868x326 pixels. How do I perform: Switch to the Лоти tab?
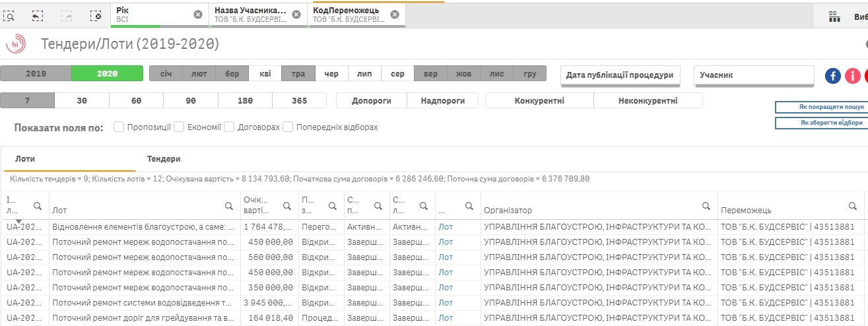click(25, 159)
